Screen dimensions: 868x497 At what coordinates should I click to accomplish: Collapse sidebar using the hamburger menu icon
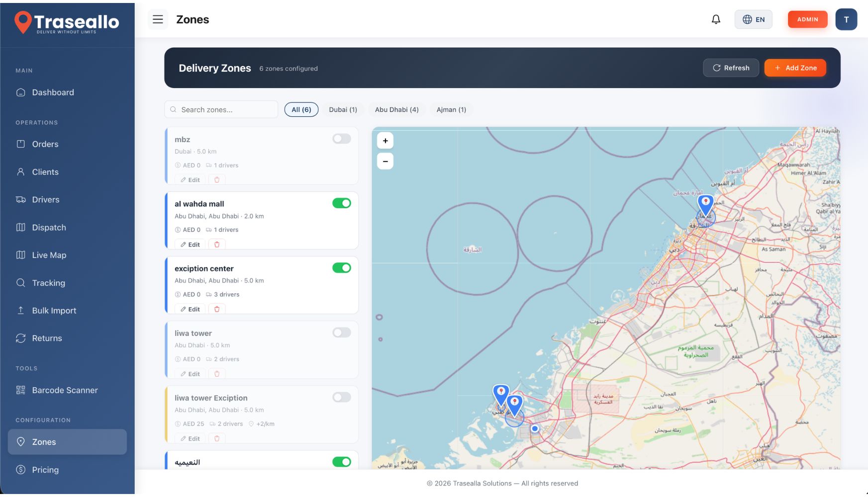(158, 19)
